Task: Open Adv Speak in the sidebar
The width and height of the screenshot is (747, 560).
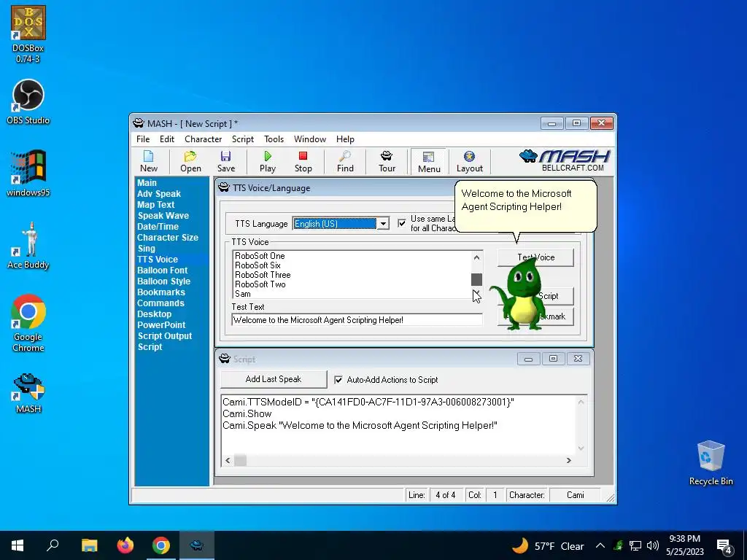Action: 158,194
